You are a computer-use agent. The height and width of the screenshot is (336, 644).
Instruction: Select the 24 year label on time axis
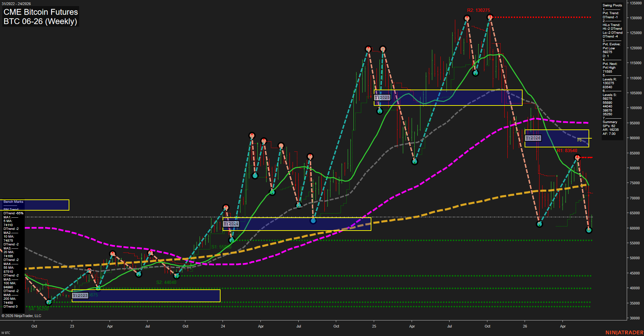(223, 326)
